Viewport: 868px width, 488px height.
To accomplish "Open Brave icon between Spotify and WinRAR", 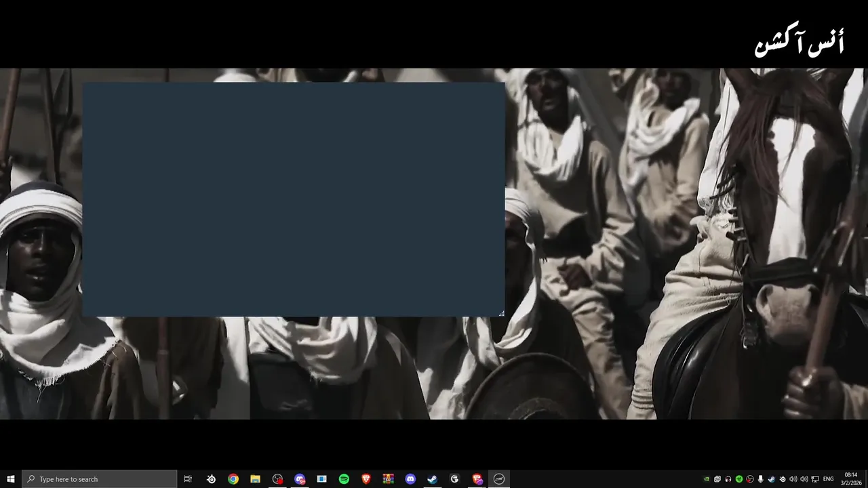I will tap(366, 479).
